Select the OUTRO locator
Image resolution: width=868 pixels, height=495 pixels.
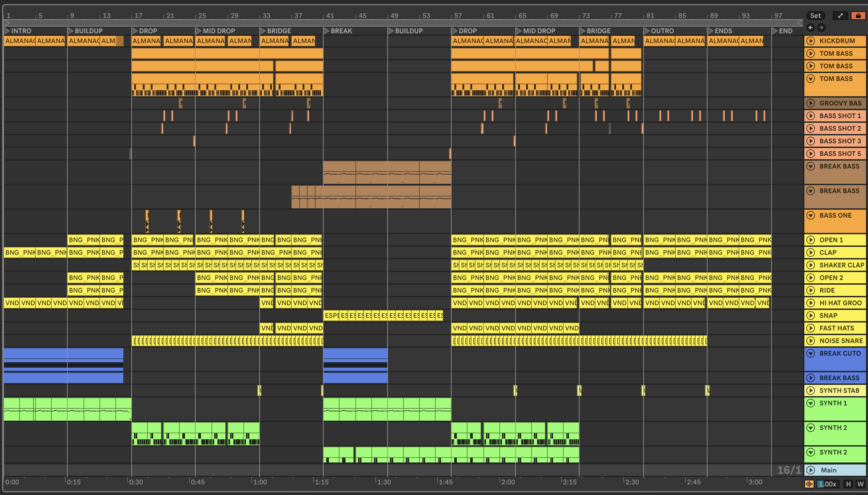click(658, 31)
